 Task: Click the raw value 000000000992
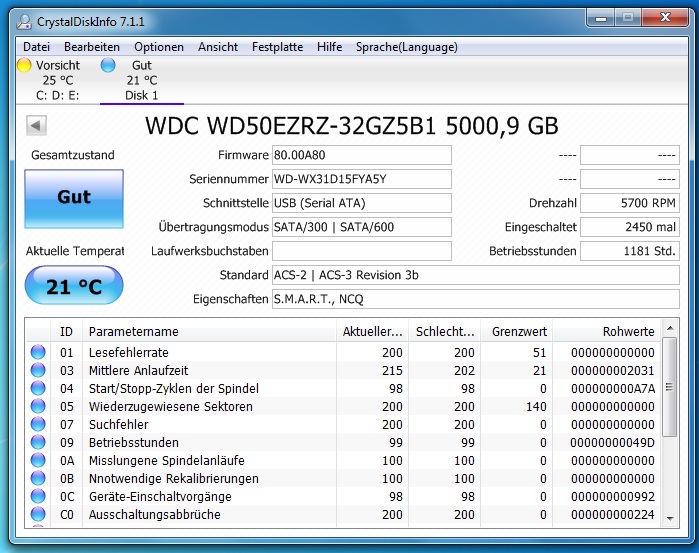coord(613,496)
